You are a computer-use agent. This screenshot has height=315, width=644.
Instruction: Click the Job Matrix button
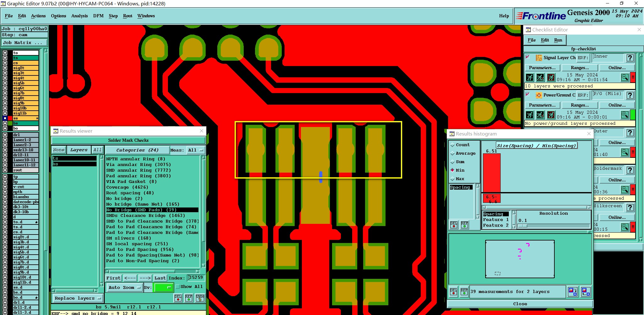pyautogui.click(x=25, y=43)
